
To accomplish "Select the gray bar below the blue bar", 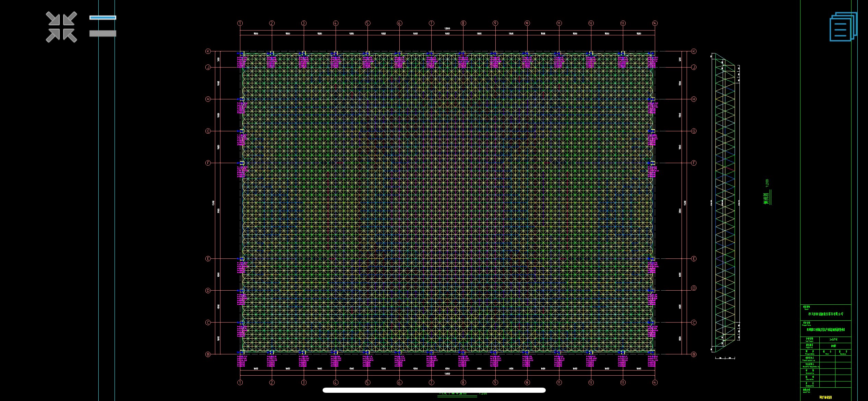I will coord(103,33).
